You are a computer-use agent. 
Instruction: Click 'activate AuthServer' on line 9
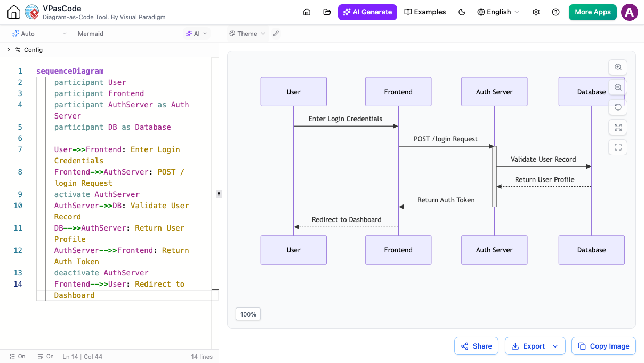(x=97, y=194)
